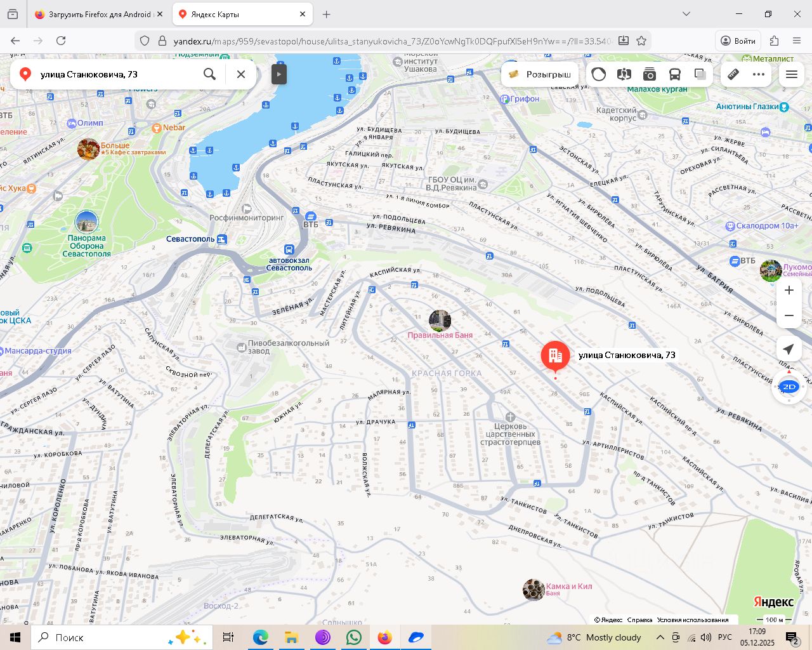This screenshot has height=650, width=812.
Task: Open the Панорама Оборона Севастополя landmark marker
Action: coord(87,222)
